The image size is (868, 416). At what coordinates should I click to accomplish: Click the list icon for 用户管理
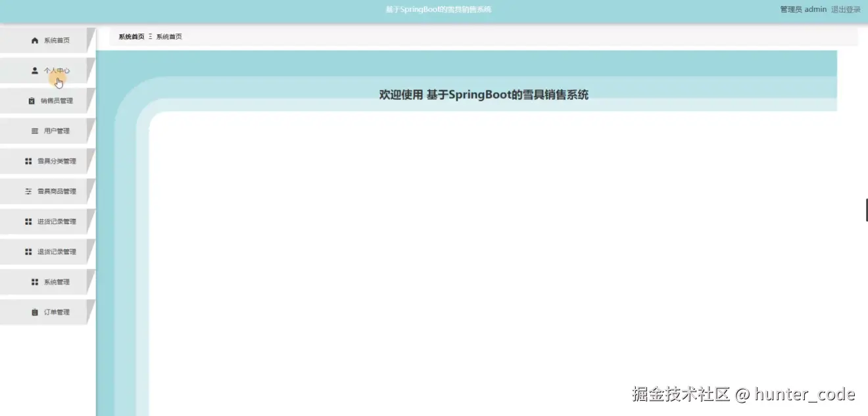click(35, 131)
